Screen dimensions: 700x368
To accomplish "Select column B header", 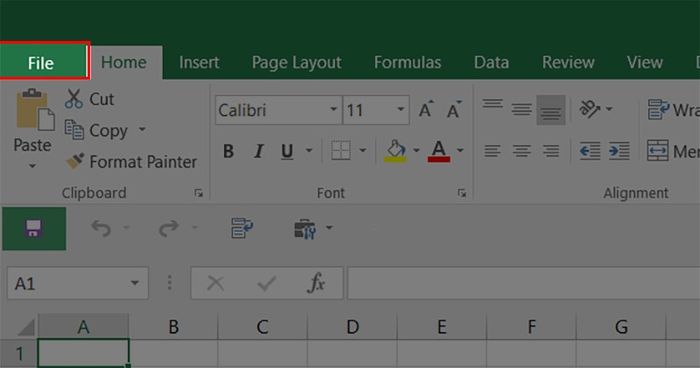I will 174,326.
